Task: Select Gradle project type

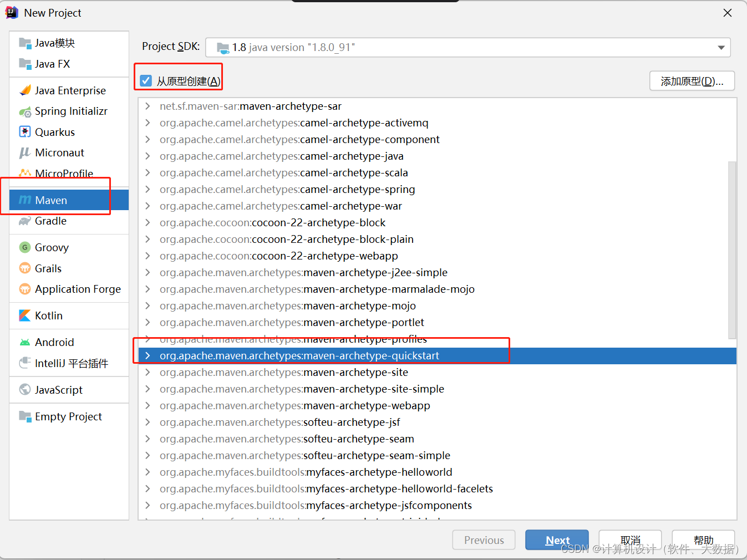Action: click(69, 221)
